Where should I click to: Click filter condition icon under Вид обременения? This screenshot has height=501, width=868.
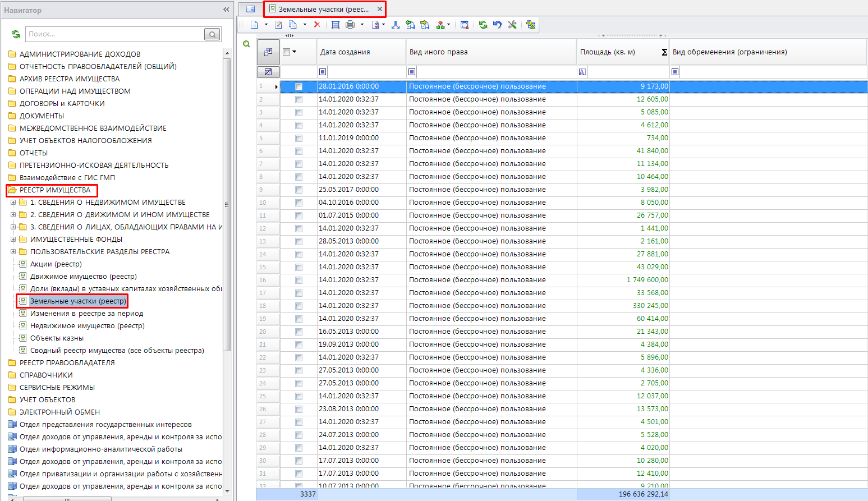point(675,72)
